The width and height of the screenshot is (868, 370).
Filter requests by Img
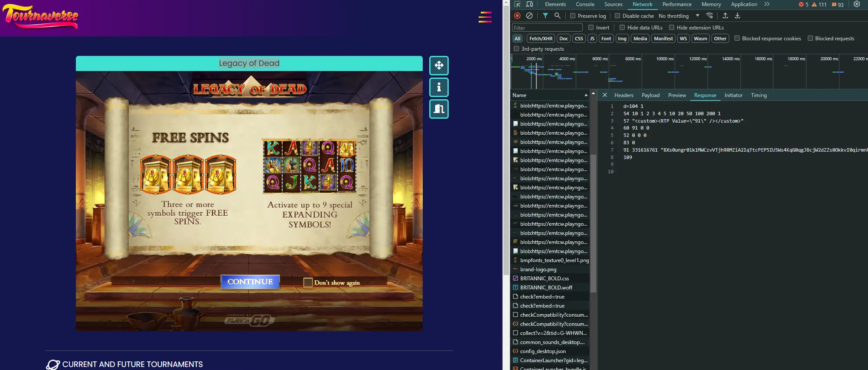tap(622, 39)
